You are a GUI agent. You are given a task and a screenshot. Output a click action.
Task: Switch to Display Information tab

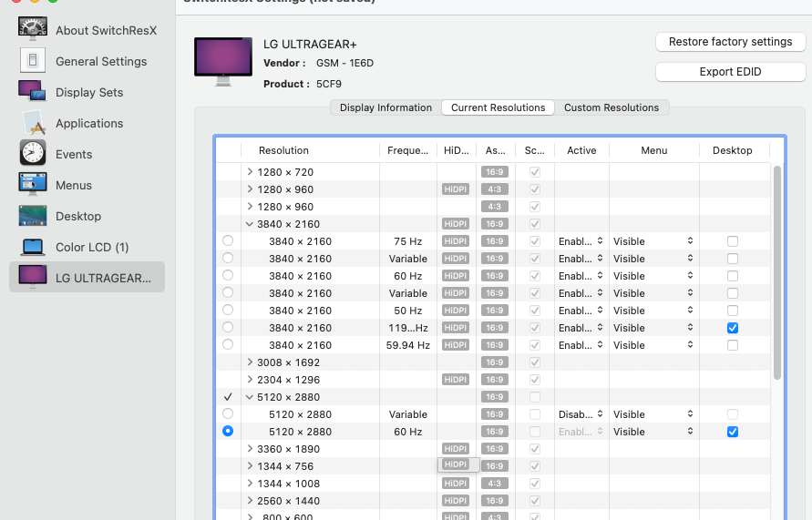coord(385,107)
